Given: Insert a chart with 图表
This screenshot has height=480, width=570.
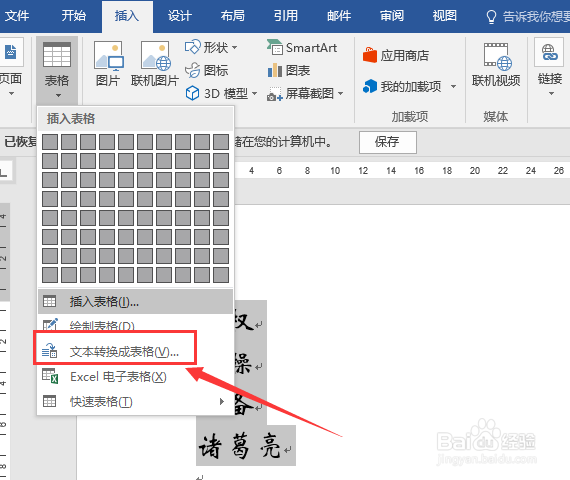Looking at the screenshot, I should click(289, 70).
